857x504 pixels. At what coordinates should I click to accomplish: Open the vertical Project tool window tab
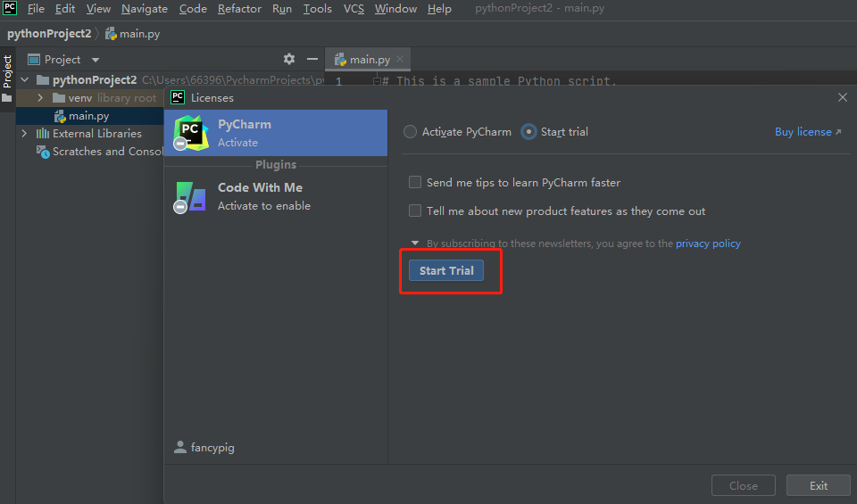(7, 71)
